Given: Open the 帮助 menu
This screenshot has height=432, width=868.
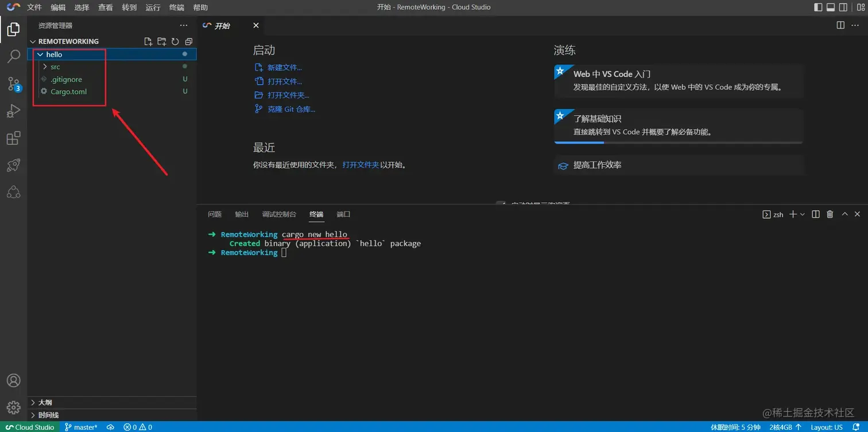Looking at the screenshot, I should tap(200, 7).
